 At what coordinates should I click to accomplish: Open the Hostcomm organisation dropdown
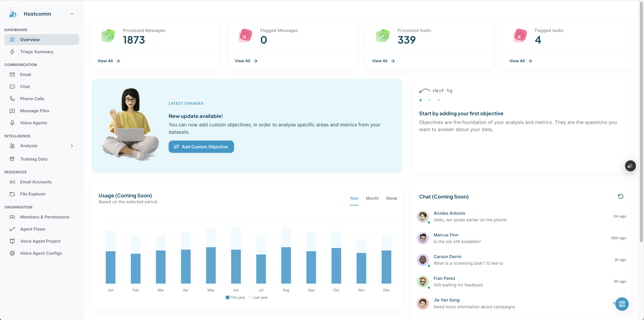72,14
